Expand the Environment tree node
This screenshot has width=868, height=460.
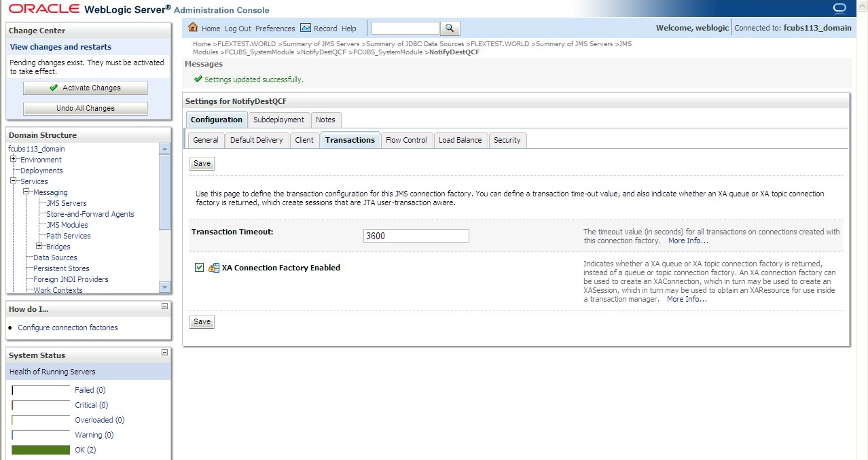[x=14, y=160]
